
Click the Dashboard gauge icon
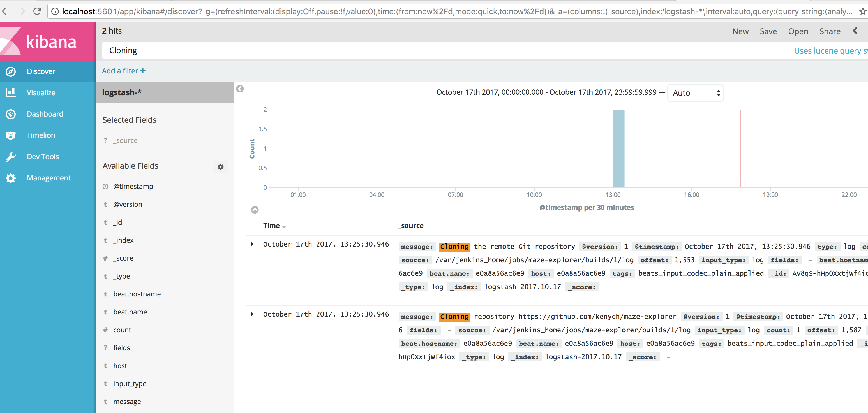(x=11, y=114)
